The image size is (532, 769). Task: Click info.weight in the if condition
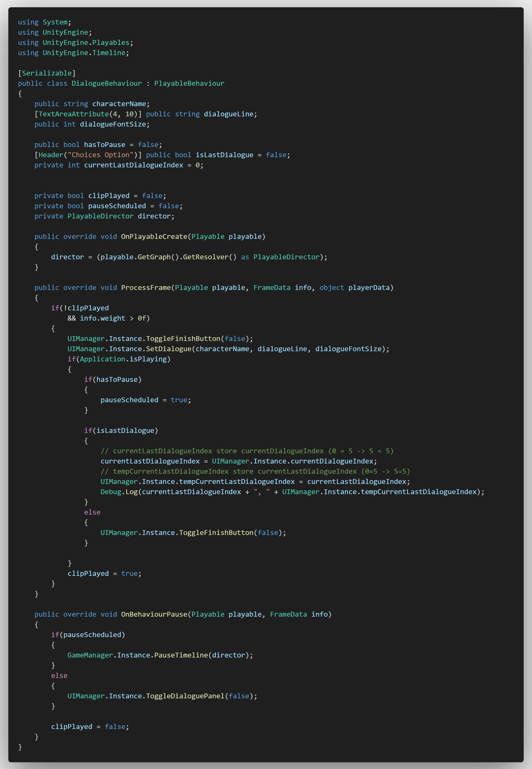[x=102, y=318]
